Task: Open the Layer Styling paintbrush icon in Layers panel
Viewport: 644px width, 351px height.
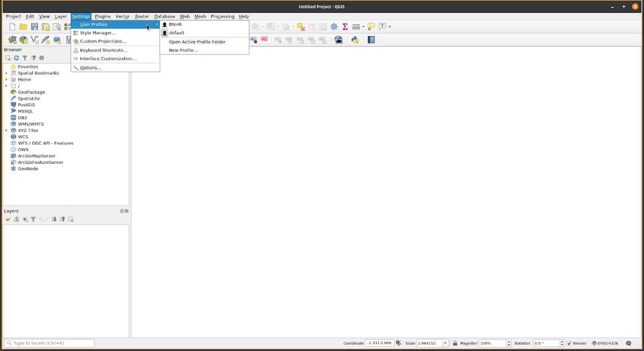Action: point(8,219)
